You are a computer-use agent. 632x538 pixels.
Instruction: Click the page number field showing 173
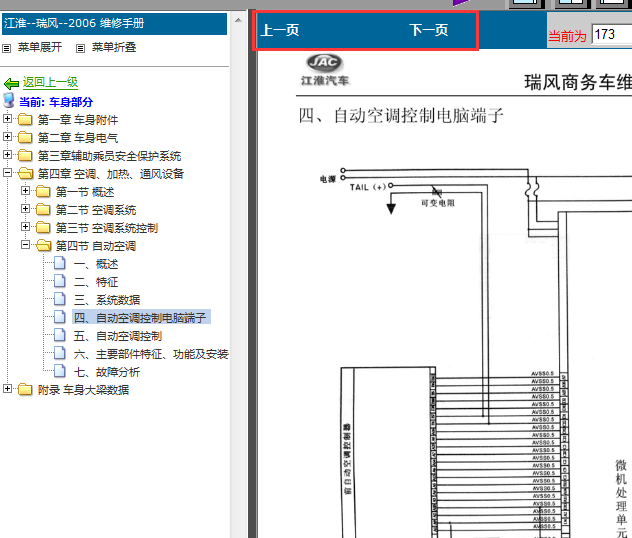(612, 35)
